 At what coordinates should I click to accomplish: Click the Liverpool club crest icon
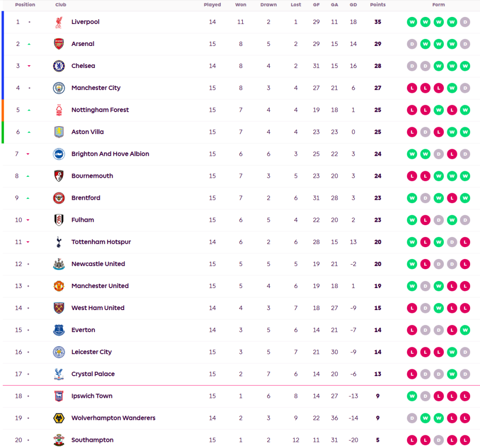59,22
